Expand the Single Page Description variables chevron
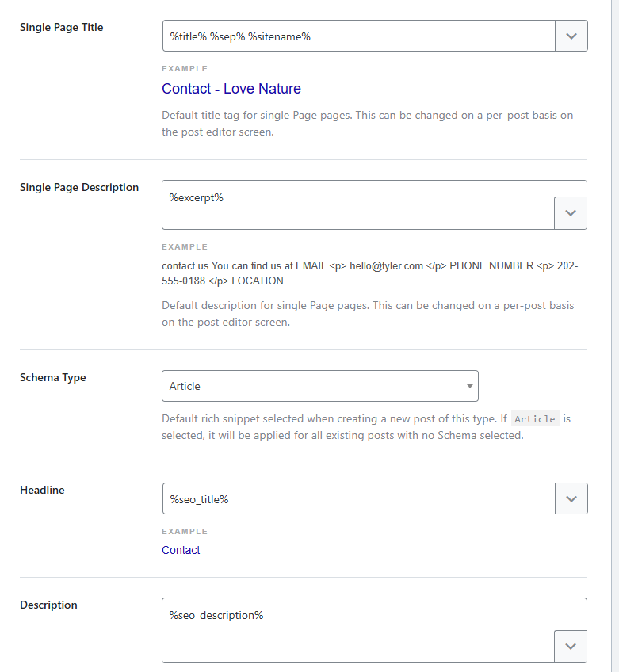 click(x=571, y=213)
